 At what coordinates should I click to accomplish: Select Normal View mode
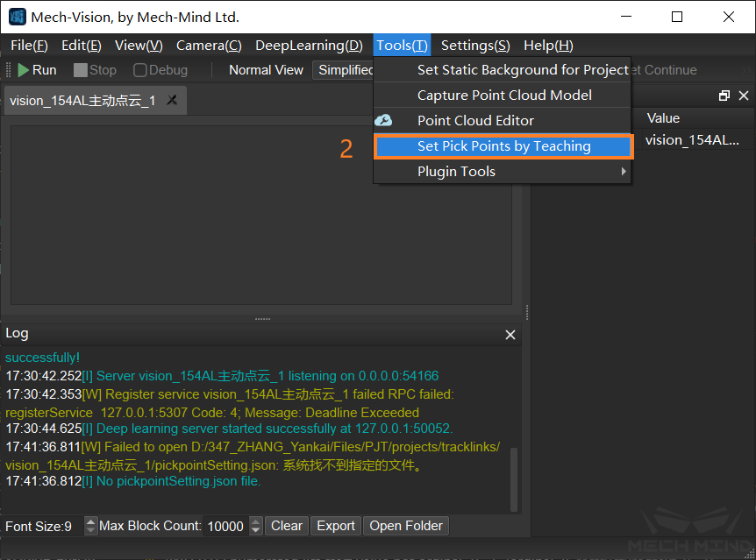click(x=266, y=70)
